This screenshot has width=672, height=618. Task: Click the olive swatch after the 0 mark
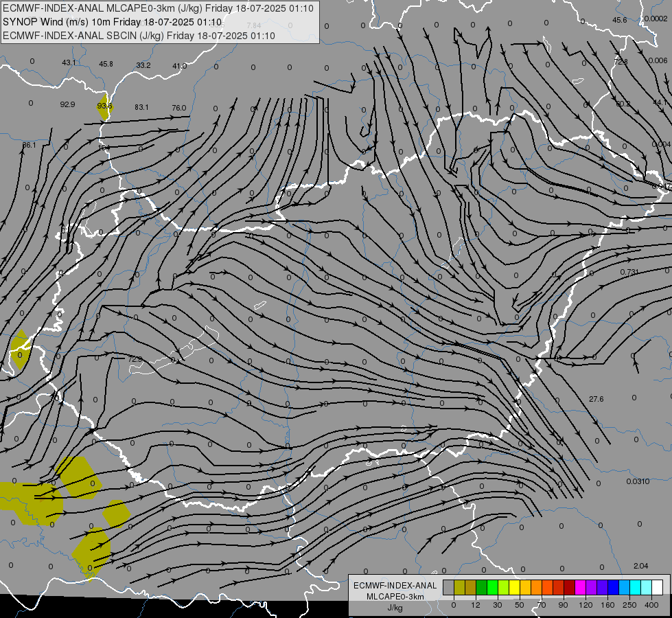pyautogui.click(x=459, y=587)
